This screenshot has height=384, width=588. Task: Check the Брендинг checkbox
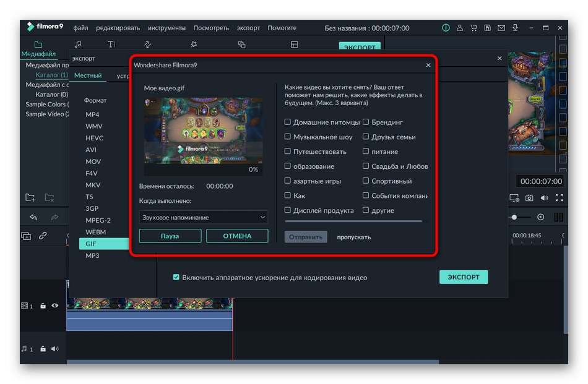(366, 122)
